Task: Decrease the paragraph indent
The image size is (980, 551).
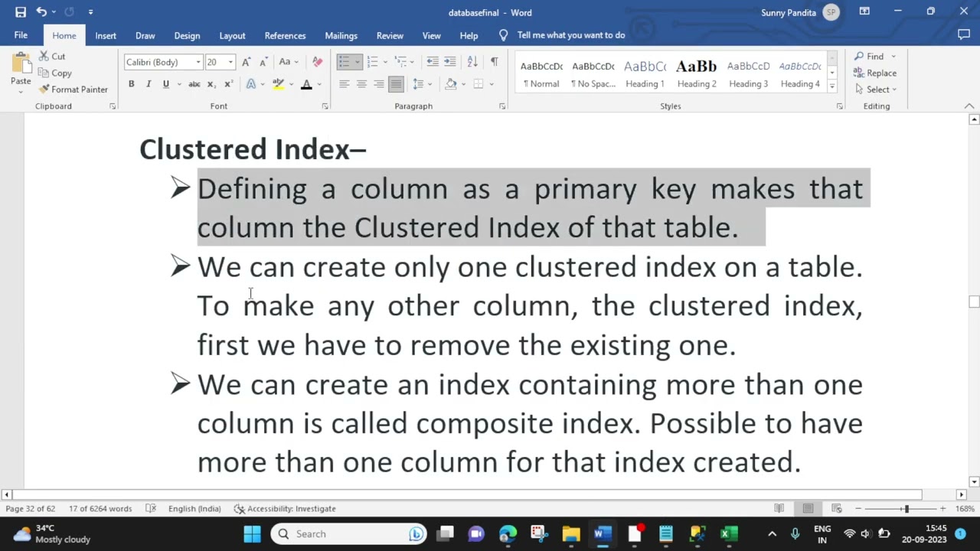Action: (x=433, y=62)
